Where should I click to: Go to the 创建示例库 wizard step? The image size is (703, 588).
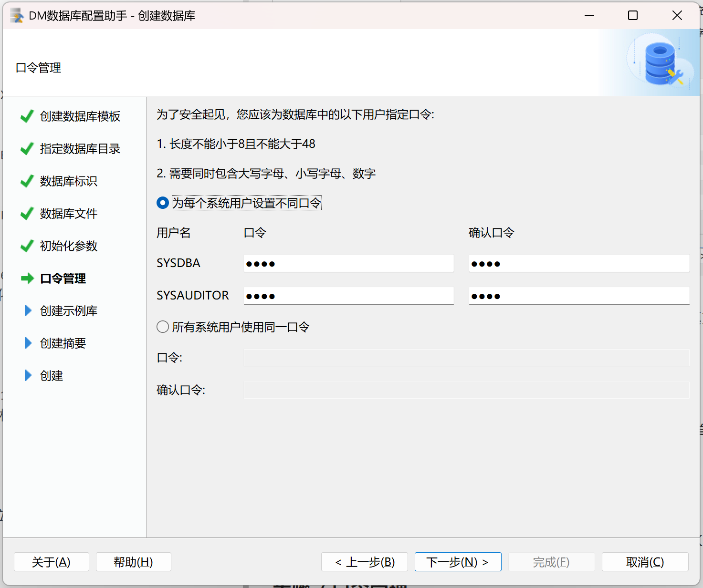tap(69, 311)
